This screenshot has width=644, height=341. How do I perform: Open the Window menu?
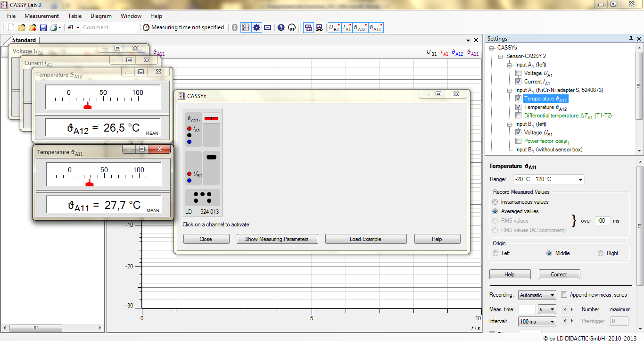[x=131, y=16]
